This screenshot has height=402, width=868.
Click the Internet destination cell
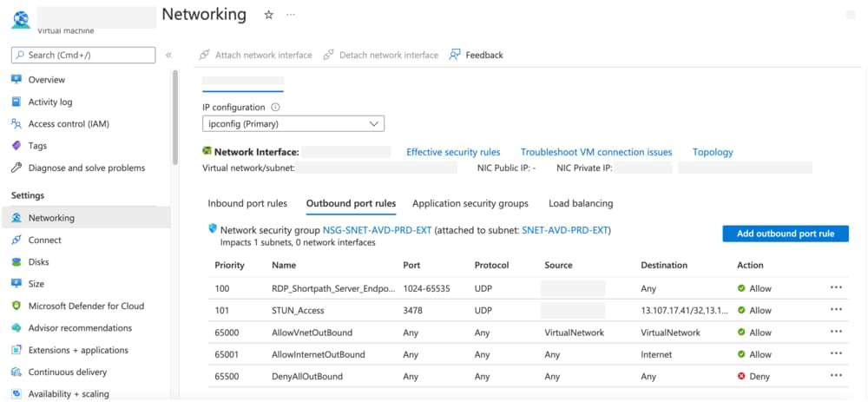click(x=656, y=354)
